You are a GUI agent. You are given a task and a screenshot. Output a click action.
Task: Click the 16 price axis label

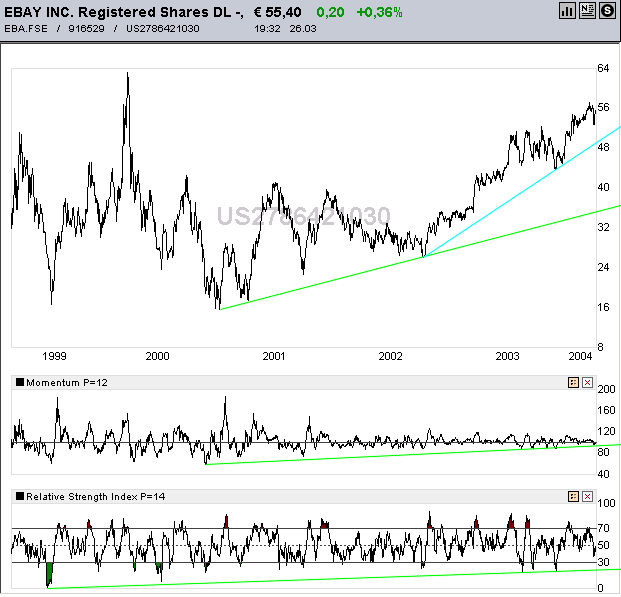[x=603, y=307]
